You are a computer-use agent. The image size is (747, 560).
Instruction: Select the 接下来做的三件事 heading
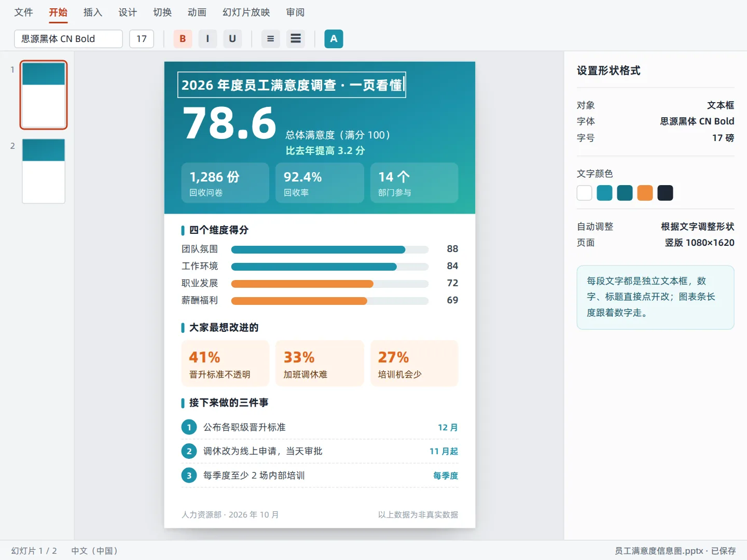(229, 402)
